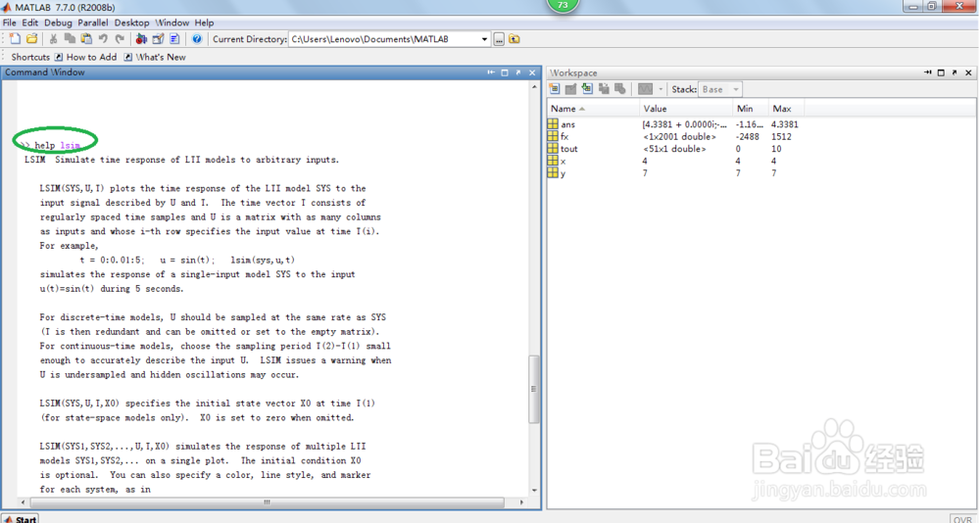Click the Paste clipboard icon
Viewport: 980px width, 523px height.
tap(86, 39)
